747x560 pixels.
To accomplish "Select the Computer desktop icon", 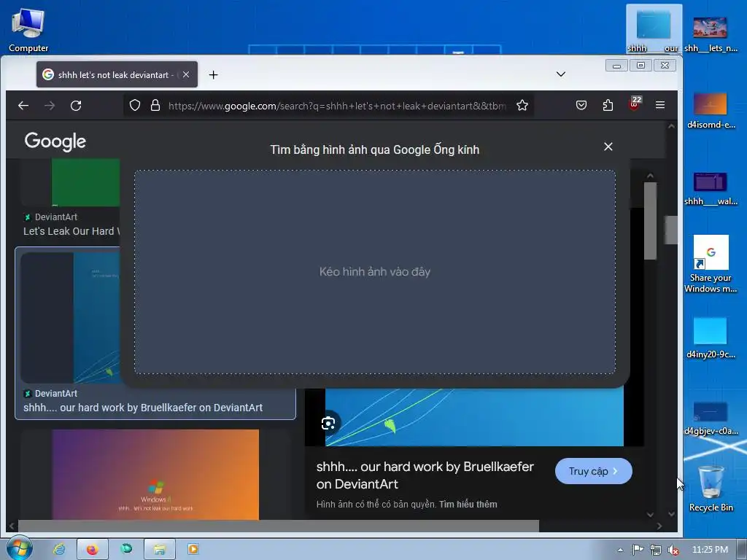I will pos(28,31).
